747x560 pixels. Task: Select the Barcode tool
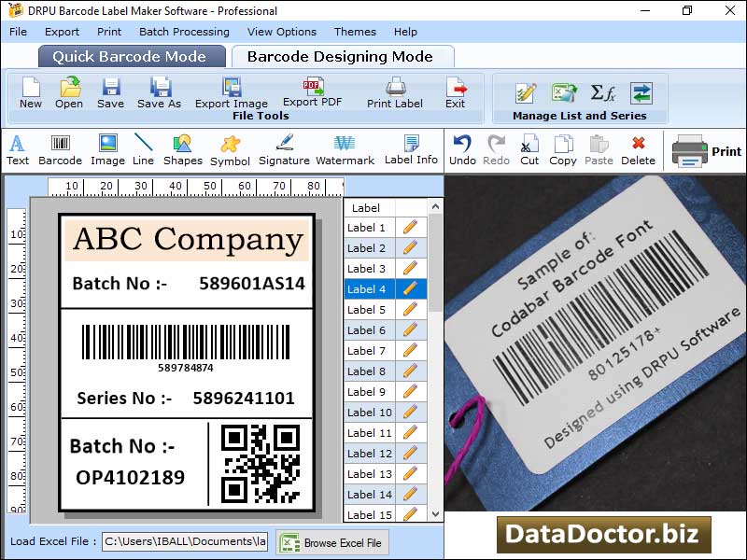[60, 149]
